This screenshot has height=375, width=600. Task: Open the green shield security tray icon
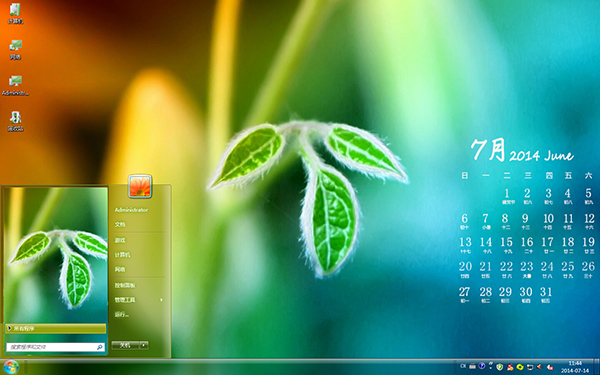(500, 367)
